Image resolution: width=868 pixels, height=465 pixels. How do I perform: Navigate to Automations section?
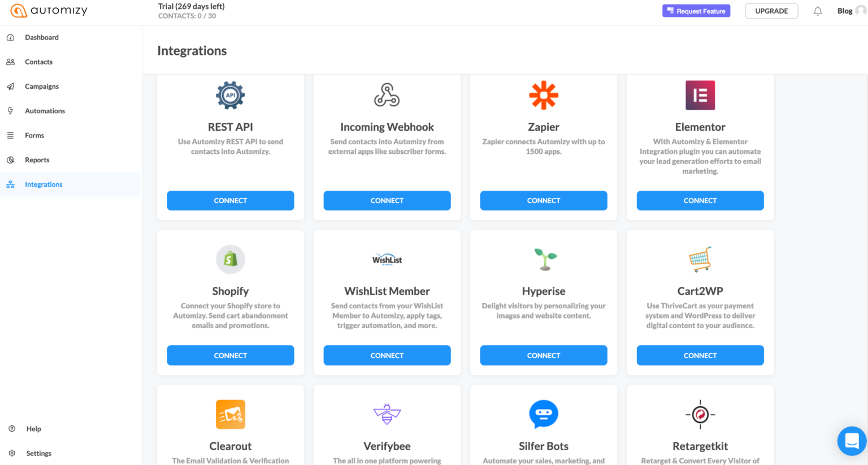(45, 111)
